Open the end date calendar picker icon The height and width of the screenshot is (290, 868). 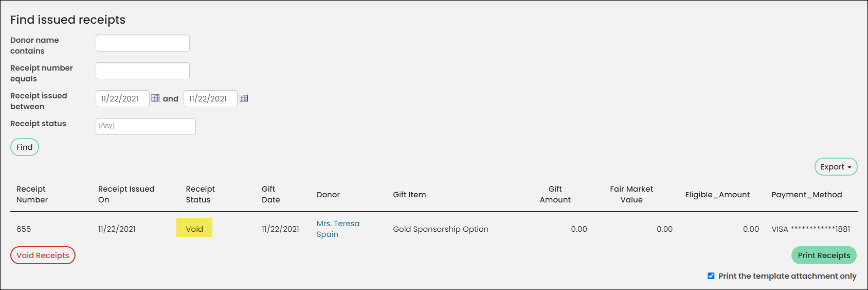pyautogui.click(x=244, y=98)
